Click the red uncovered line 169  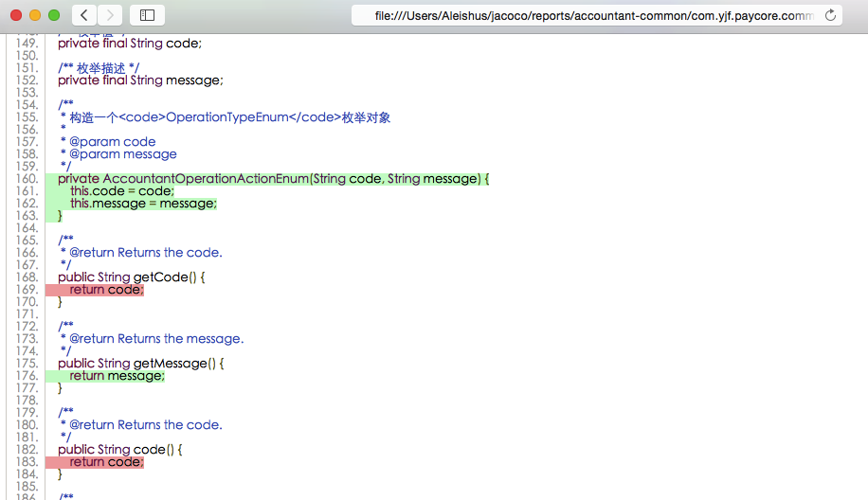(106, 290)
